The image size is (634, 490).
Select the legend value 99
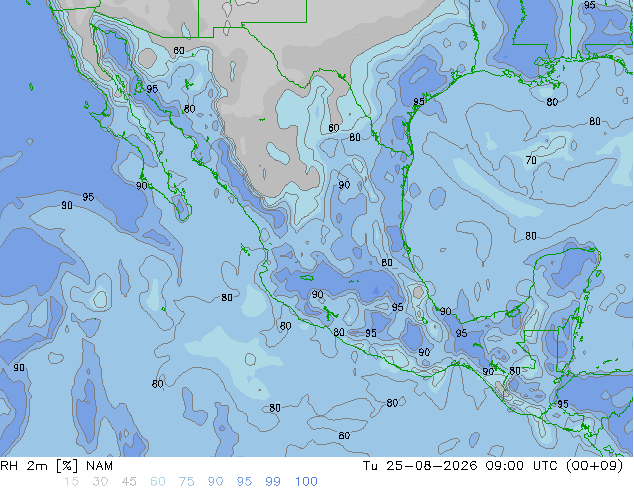coord(273,482)
